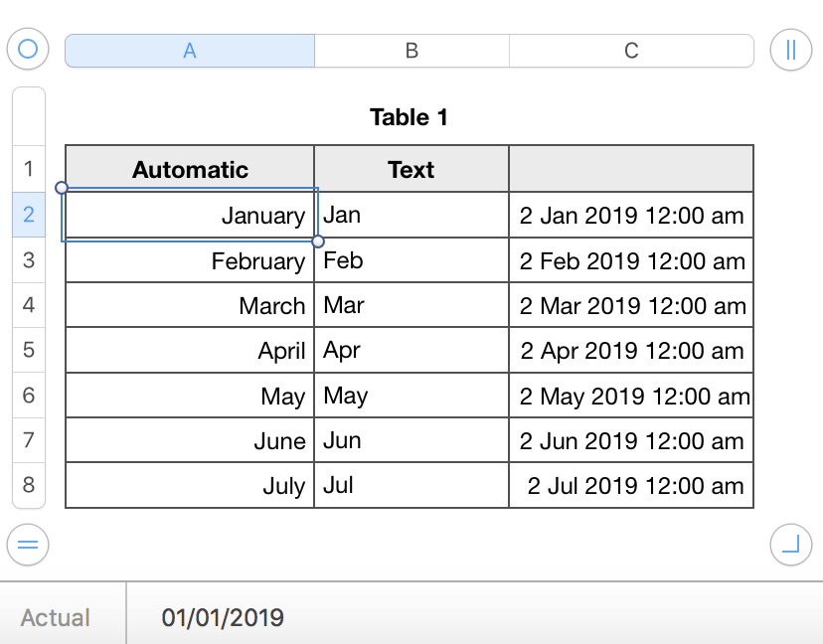Click the February cell

(190, 260)
